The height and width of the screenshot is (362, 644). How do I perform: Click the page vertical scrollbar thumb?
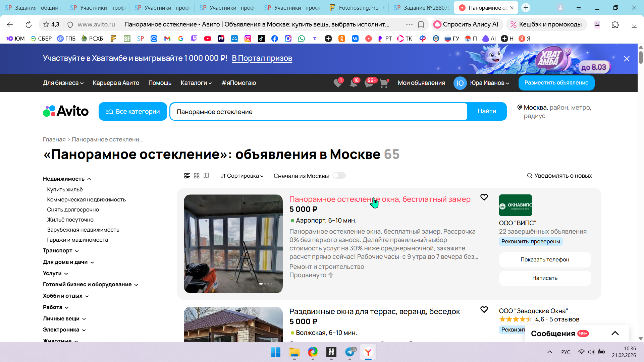tap(641, 57)
